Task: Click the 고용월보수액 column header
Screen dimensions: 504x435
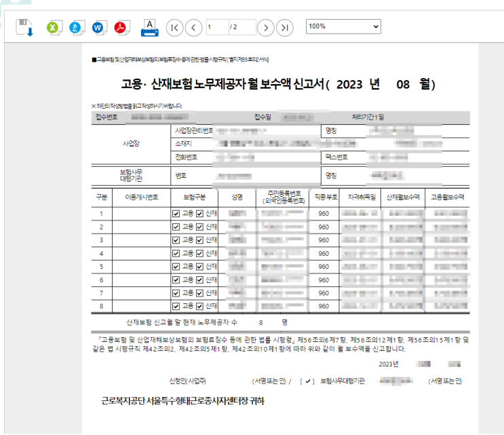Action: point(448,197)
